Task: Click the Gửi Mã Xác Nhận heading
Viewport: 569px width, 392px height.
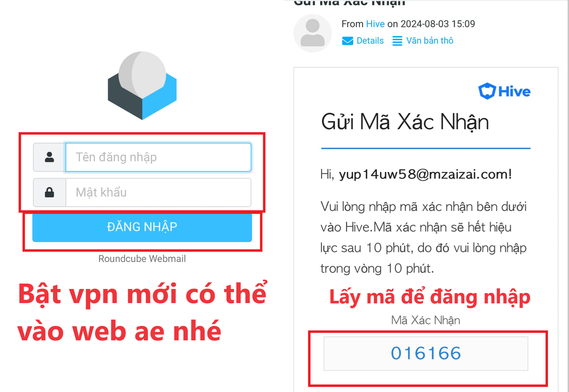Action: tap(405, 122)
